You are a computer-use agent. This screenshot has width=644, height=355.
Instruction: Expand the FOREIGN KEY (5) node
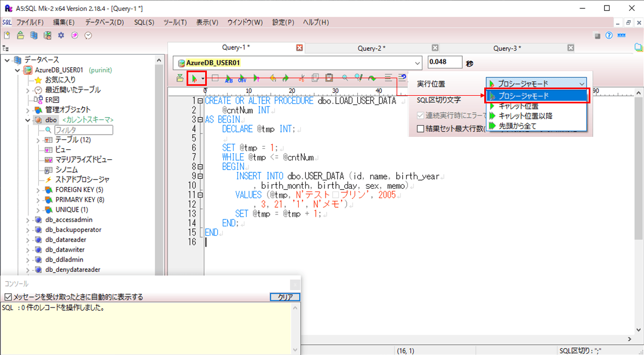coord(38,190)
